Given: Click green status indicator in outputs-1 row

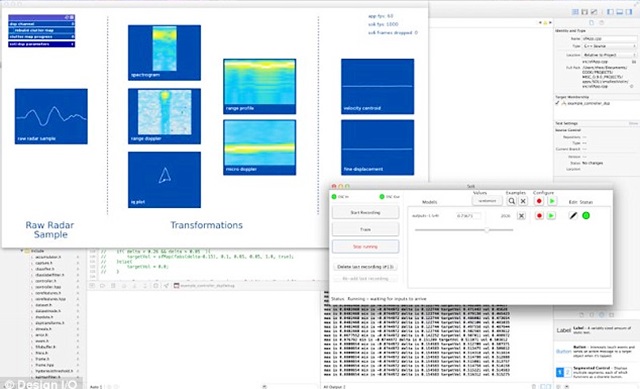Looking at the screenshot, I should pyautogui.click(x=586, y=216).
